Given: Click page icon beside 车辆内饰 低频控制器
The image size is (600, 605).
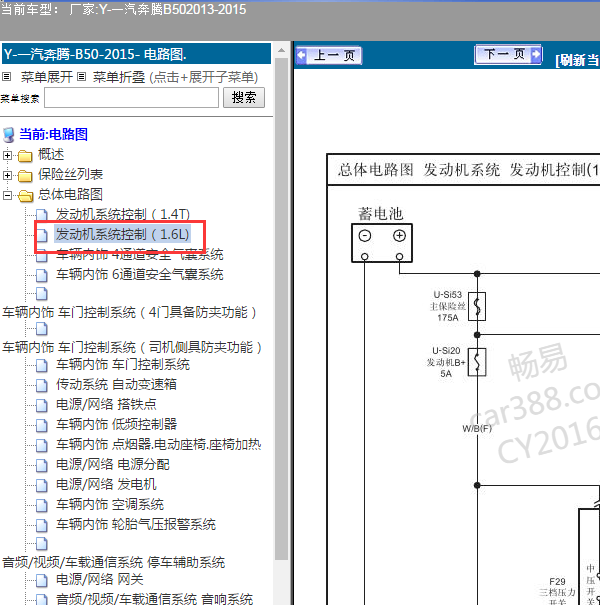Looking at the screenshot, I should coord(42,425).
